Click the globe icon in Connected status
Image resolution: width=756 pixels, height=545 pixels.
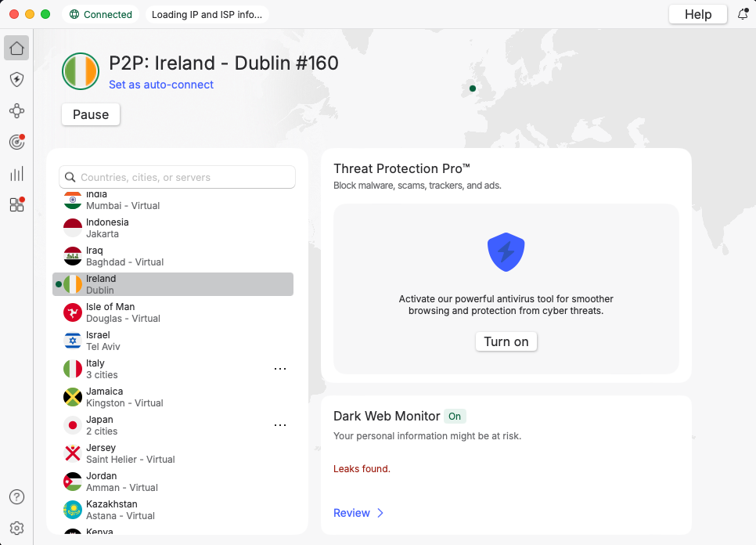tap(74, 14)
